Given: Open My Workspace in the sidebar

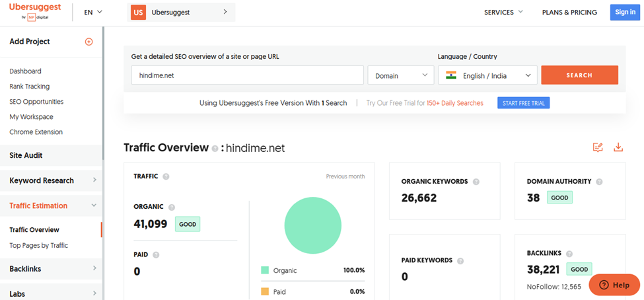Looking at the screenshot, I should coord(31,117).
